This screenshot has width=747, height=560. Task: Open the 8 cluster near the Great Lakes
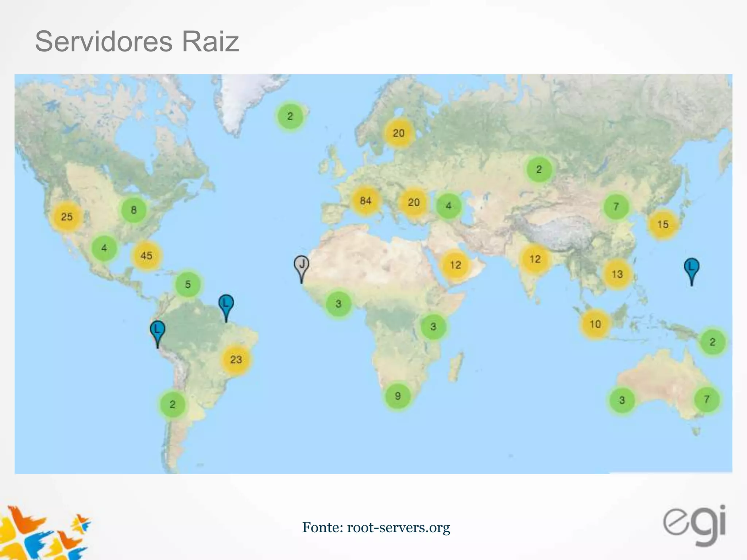point(134,210)
